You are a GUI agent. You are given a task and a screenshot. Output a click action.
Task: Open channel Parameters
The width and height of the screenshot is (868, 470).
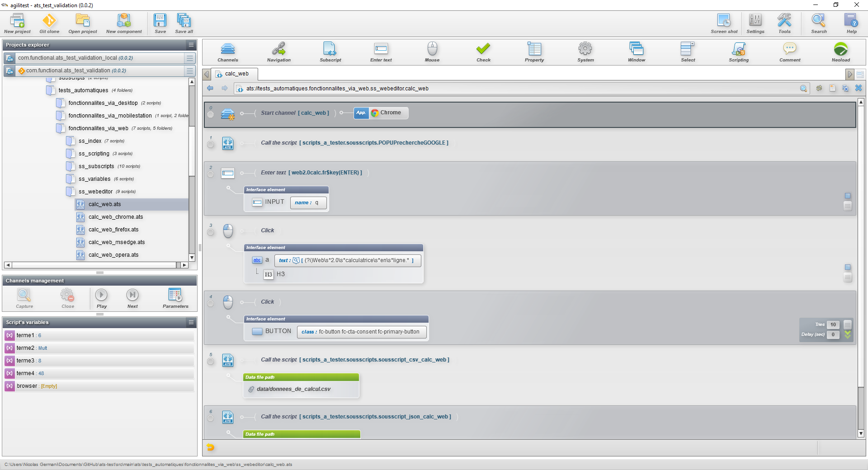(x=175, y=298)
